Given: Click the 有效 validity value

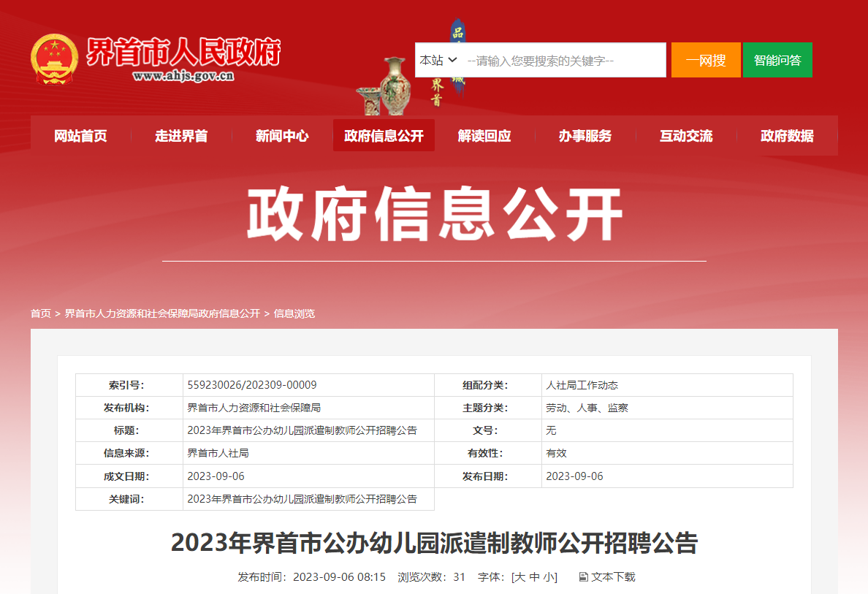Looking at the screenshot, I should pos(556,453).
